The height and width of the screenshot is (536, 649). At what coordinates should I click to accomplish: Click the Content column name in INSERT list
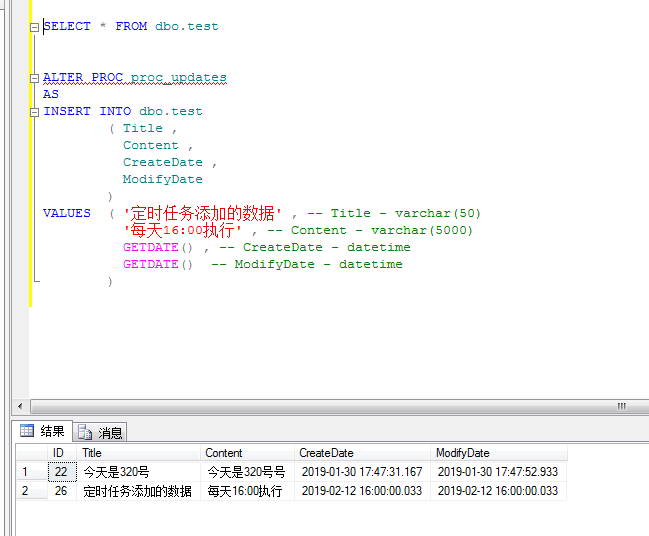click(x=151, y=145)
